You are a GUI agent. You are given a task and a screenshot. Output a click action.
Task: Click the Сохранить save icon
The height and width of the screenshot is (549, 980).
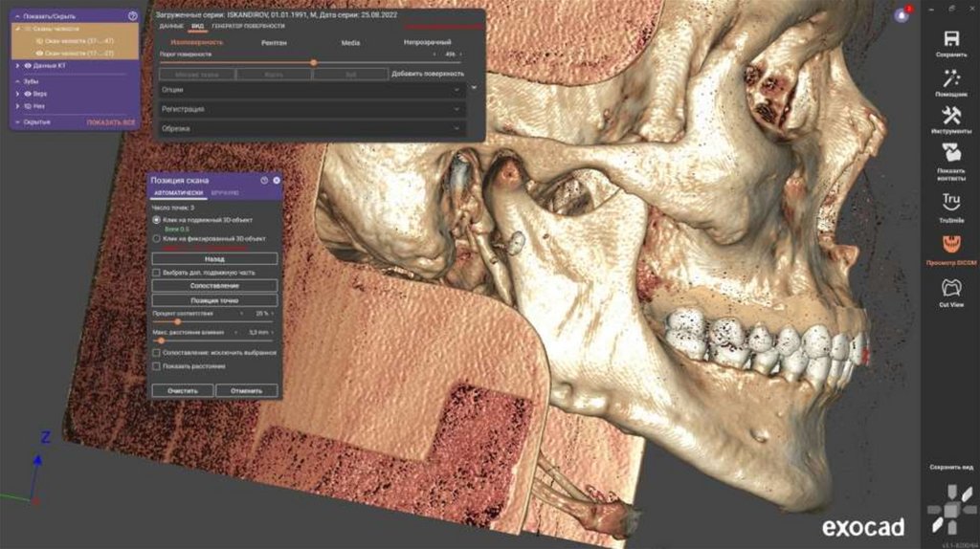[x=951, y=38]
